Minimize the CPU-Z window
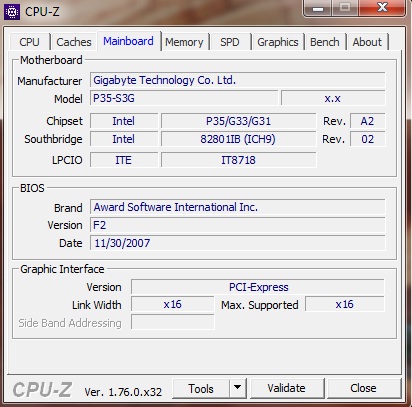Screen dimensions: 412x407 pos(318,8)
